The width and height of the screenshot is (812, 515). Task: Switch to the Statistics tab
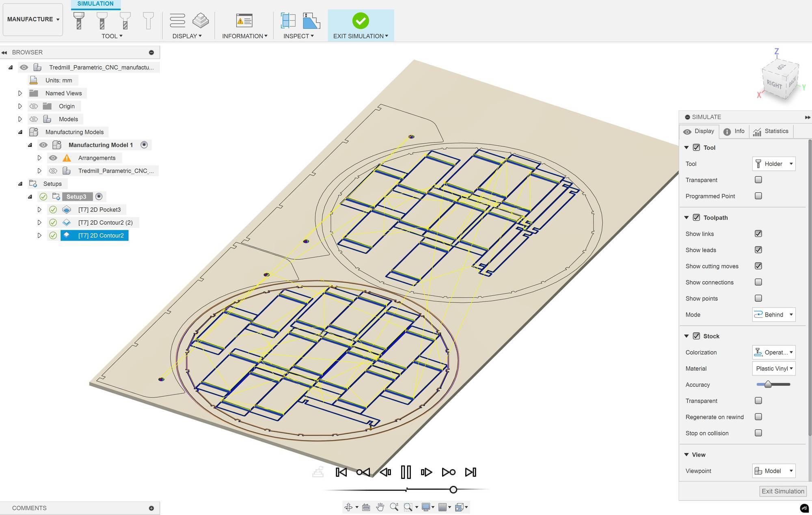coord(771,131)
